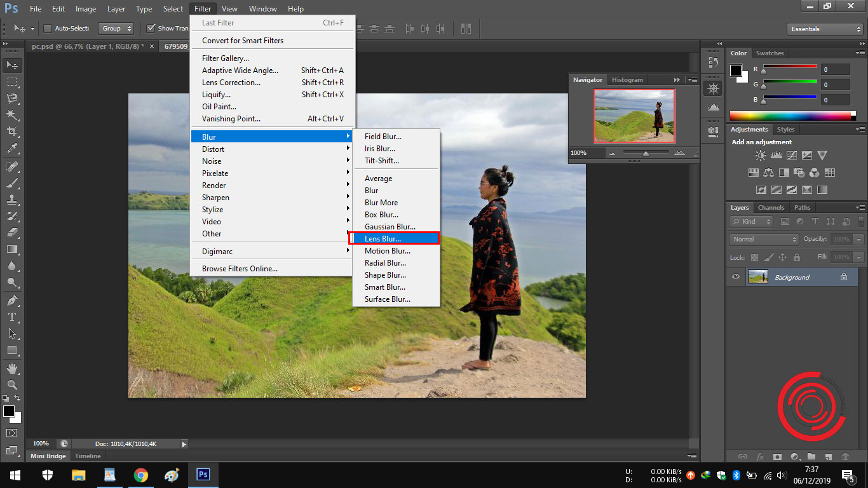Enable the Auto-Select checkbox
This screenshot has height=488, width=868.
tap(48, 28)
